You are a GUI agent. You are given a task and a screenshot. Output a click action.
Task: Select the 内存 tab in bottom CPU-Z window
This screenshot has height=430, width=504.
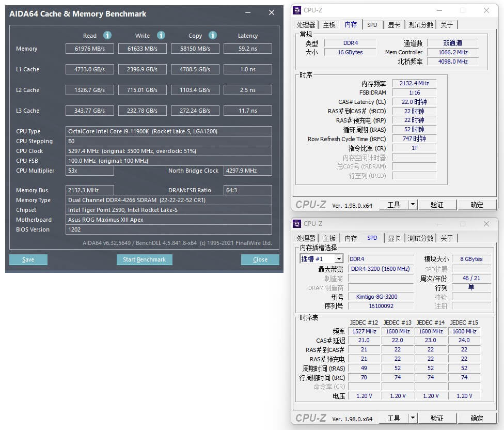click(x=351, y=238)
